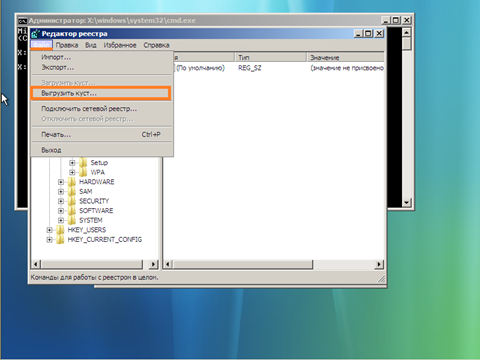Viewport: 480px width, 360px height.
Task: Close the cmd.exe window
Action: pyautogui.click(x=407, y=20)
